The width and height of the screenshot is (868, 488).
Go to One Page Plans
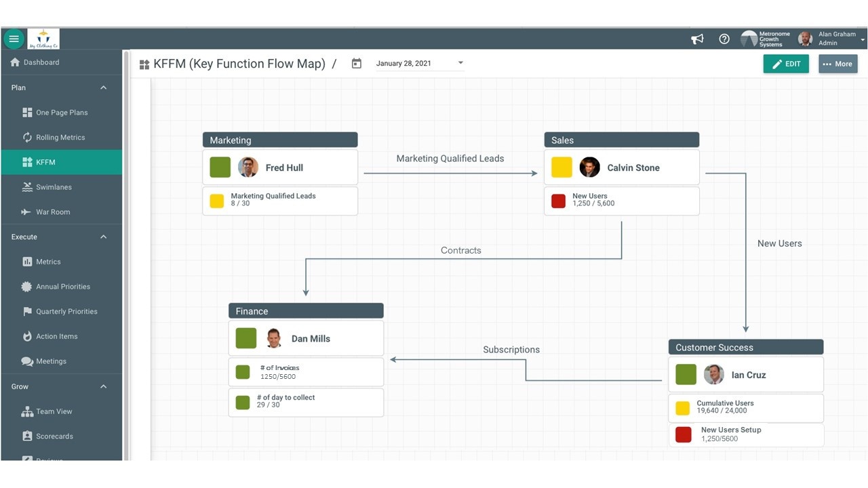tap(61, 113)
